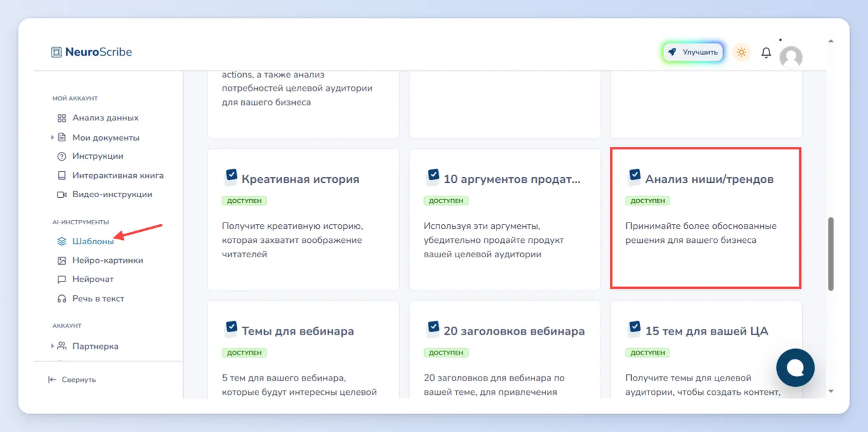Viewport: 868px width, 432px height.
Task: Click the vertical scrollbar thumb
Action: [831, 253]
